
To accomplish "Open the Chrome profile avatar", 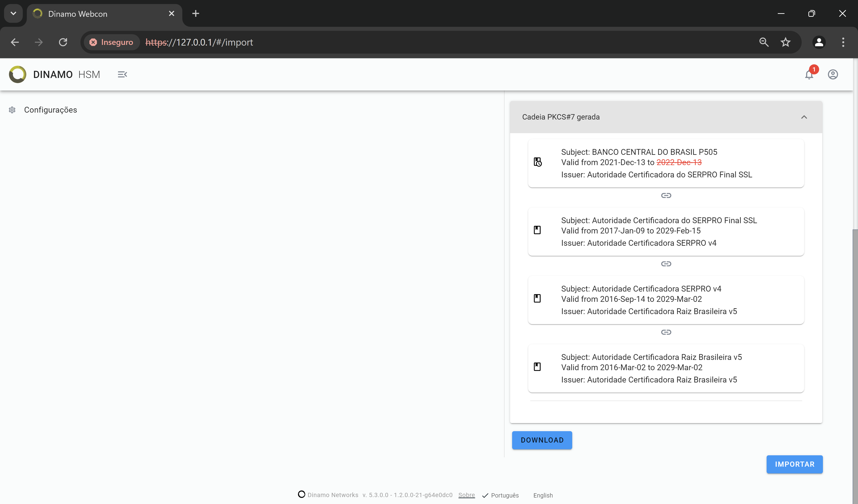I will coord(819,42).
